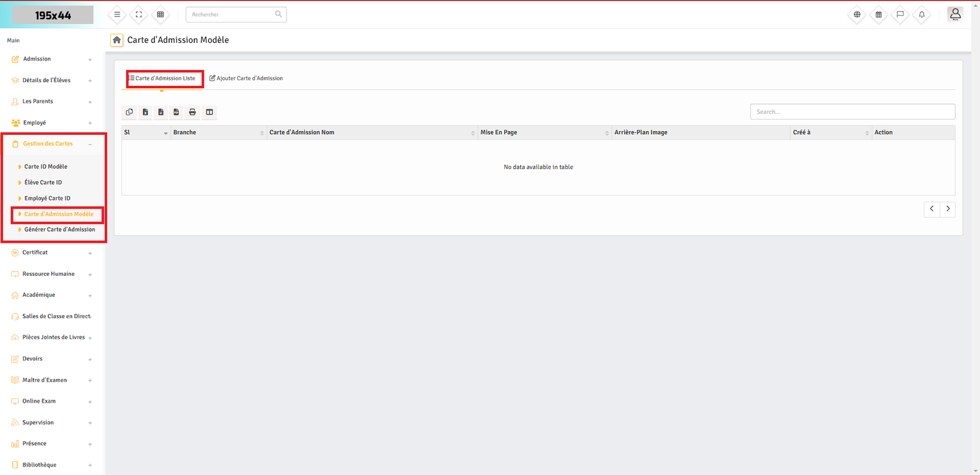Viewport: 980px width, 475px height.
Task: Open Générer Carte d'Admission link
Action: 59,230
